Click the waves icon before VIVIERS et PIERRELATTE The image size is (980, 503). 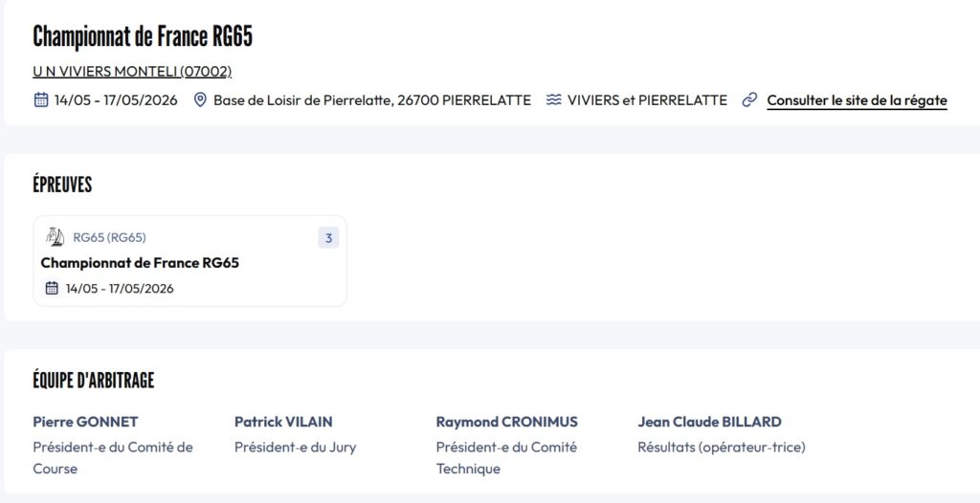coord(554,100)
